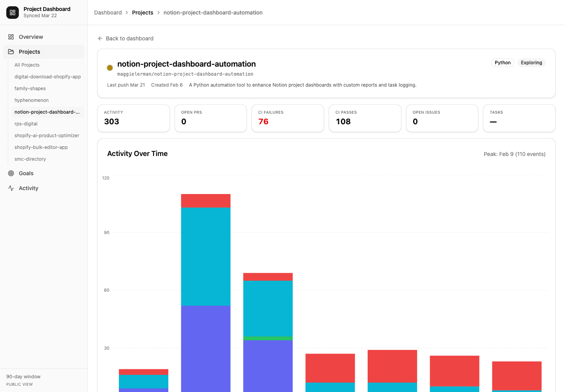
Task: Click the first breadcrumb chevron after Dashboard
Action: pos(127,13)
